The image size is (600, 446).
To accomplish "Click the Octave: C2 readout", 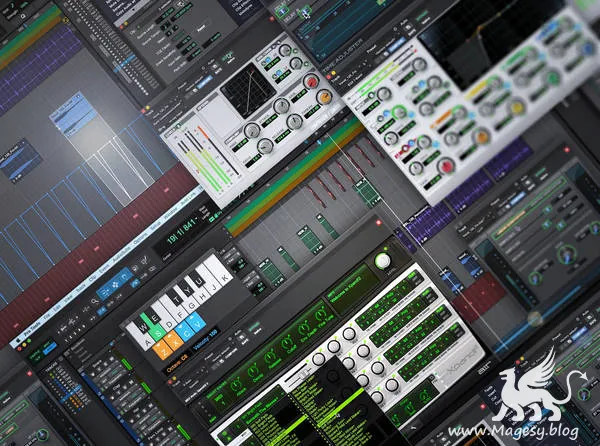I will coord(178,363).
